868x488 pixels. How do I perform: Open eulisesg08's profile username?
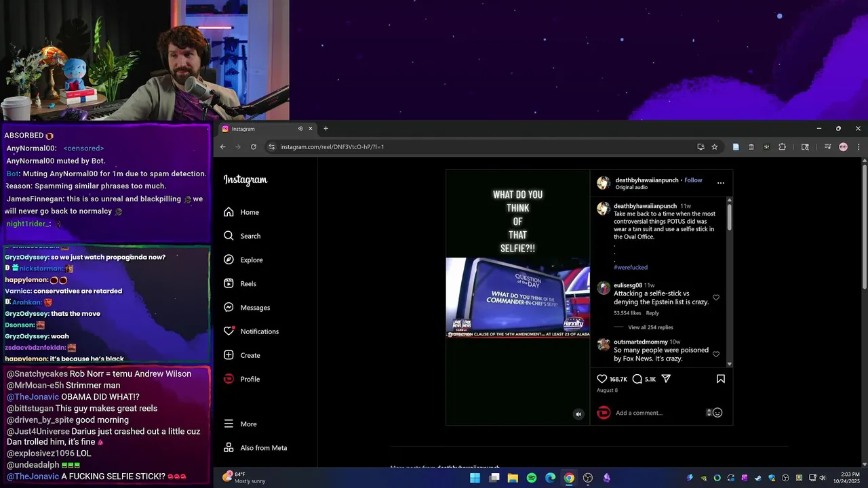pos(628,285)
